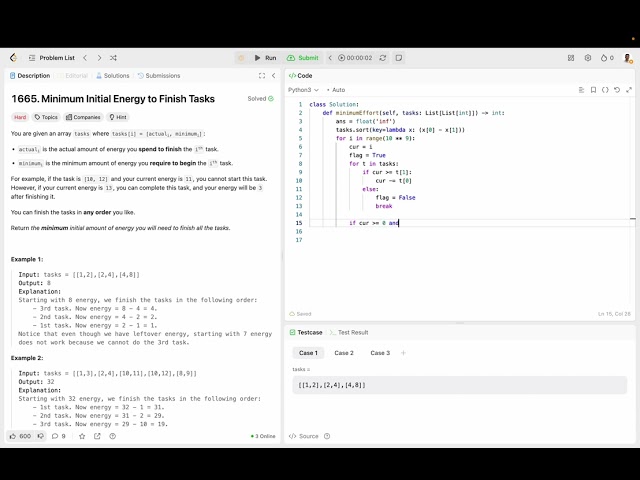Image resolution: width=640 pixels, height=480 pixels.
Task: Click the LeetCode logo icon
Action: coord(13,58)
